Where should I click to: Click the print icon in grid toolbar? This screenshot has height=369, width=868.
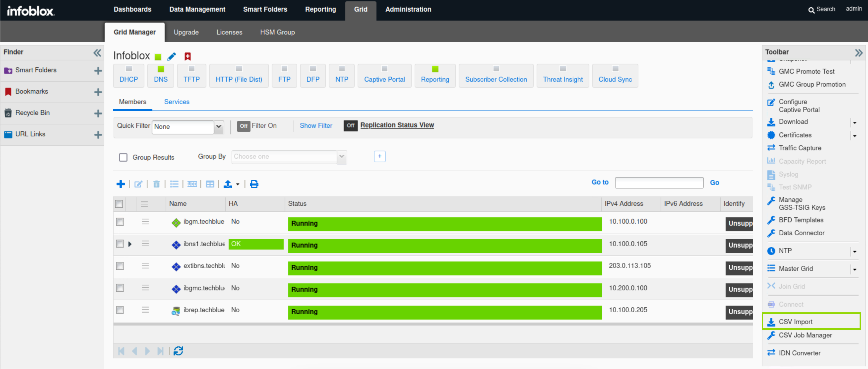(254, 184)
